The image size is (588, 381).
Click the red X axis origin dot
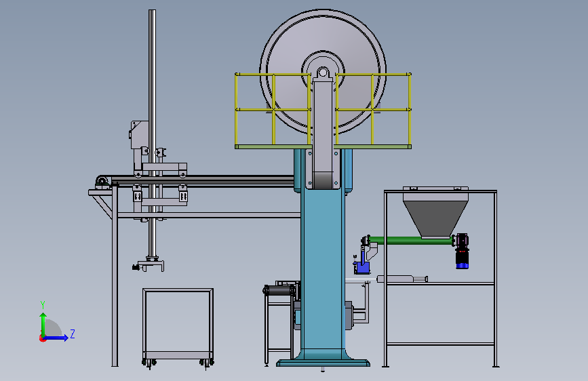42,338
